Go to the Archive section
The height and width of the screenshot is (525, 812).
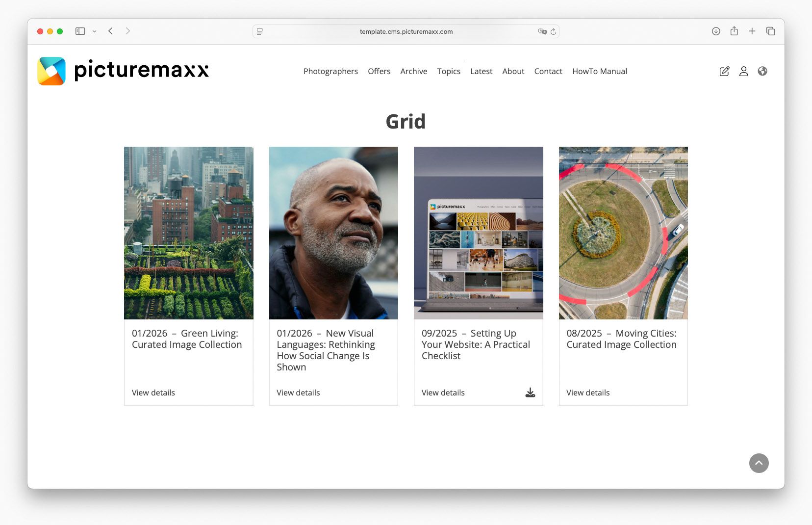coord(413,71)
